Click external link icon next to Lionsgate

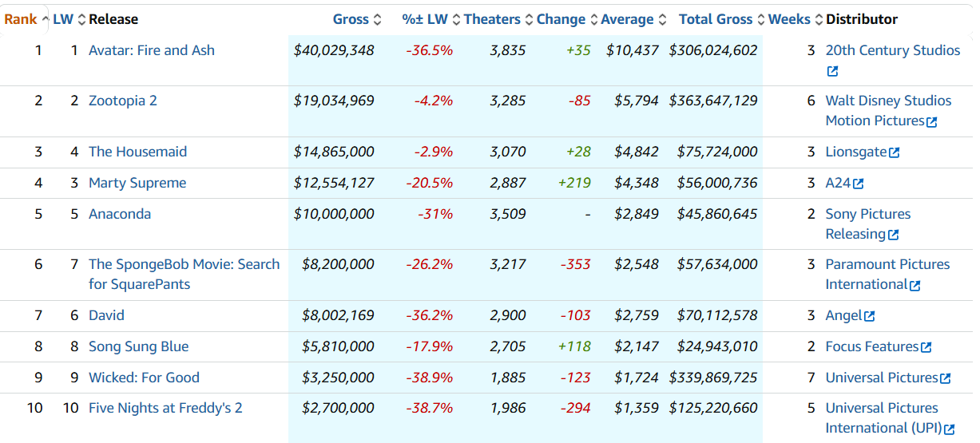[894, 152]
